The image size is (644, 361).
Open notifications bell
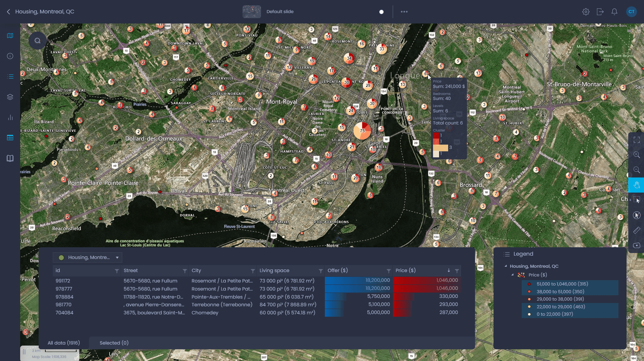tap(614, 12)
